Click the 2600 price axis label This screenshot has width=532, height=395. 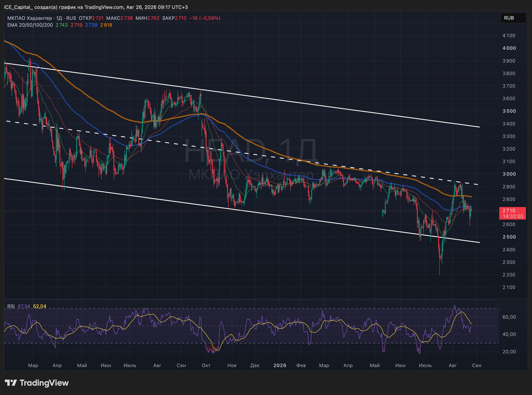(509, 224)
